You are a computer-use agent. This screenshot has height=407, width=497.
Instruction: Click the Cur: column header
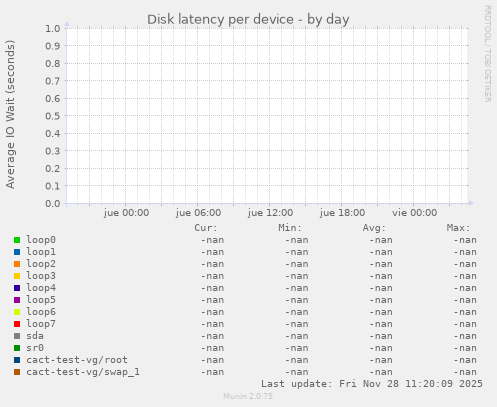tap(206, 228)
